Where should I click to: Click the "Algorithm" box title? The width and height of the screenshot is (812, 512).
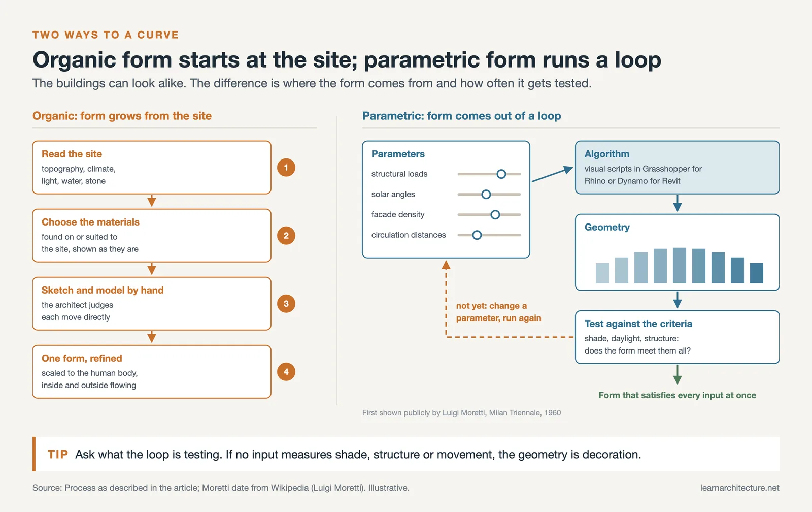(x=607, y=154)
